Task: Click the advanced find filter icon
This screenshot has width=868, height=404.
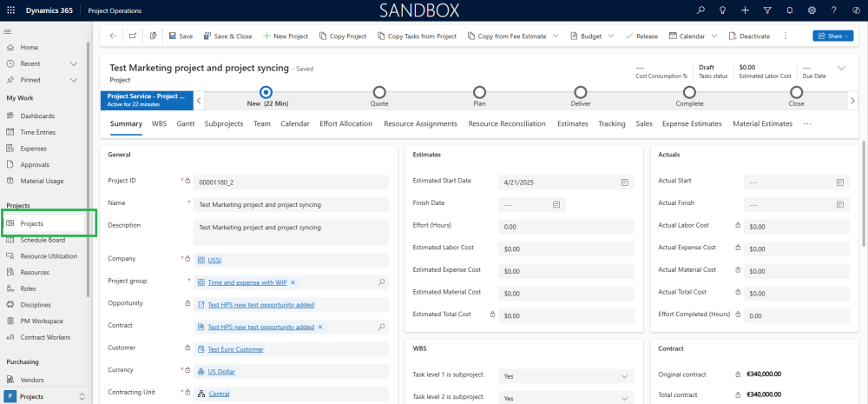Action: click(767, 10)
